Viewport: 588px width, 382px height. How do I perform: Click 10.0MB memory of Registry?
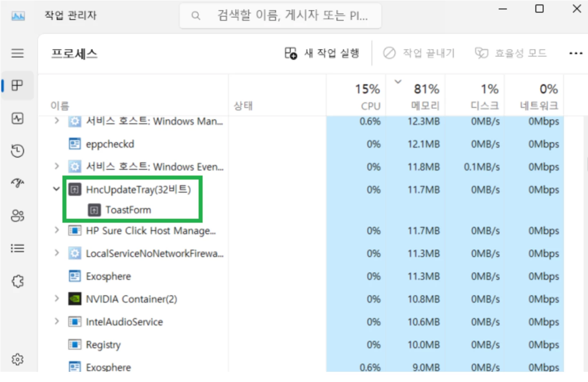pos(424,345)
